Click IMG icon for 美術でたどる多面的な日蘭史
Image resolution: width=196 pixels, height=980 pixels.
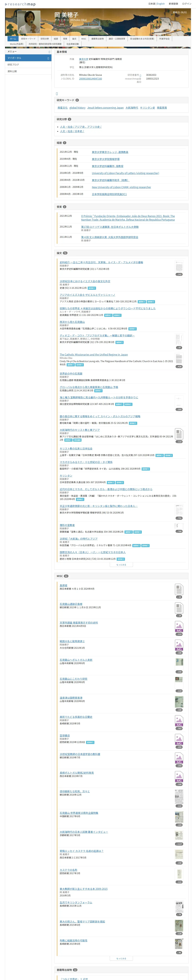[x=179, y=721]
